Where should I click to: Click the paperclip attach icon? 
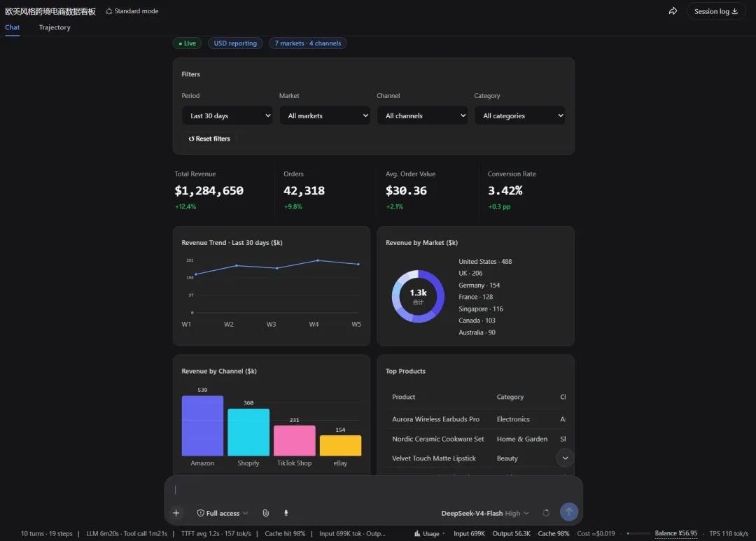click(266, 513)
